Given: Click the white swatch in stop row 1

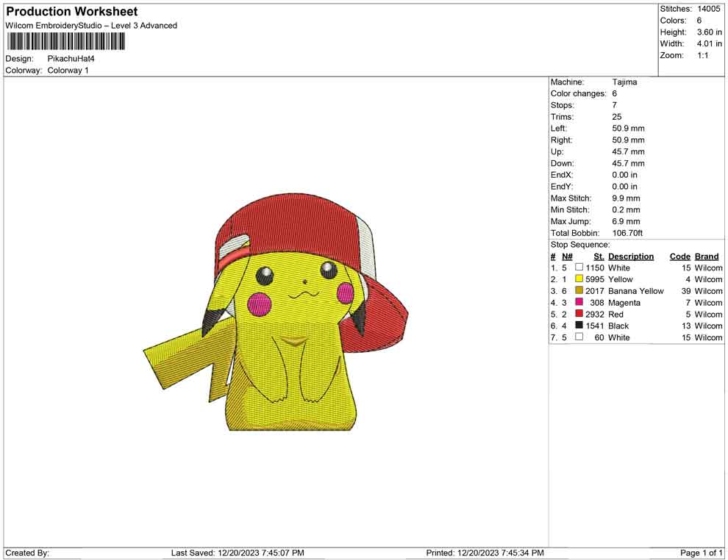Looking at the screenshot, I should pyautogui.click(x=579, y=268).
